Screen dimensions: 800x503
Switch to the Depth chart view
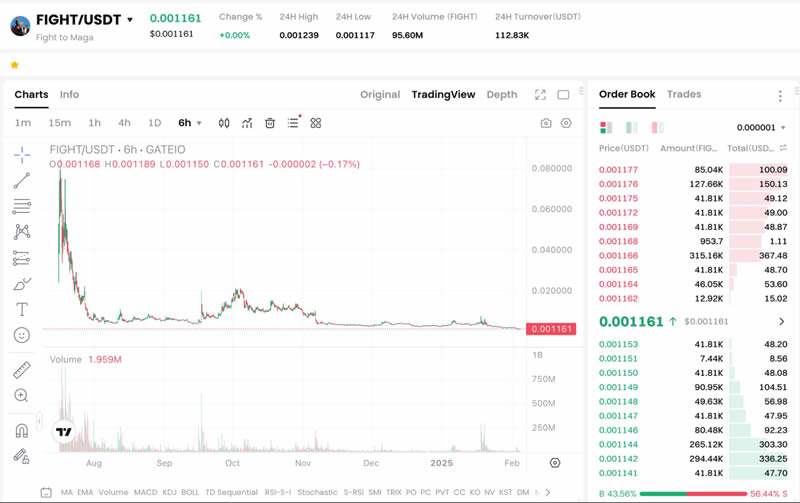[x=502, y=95]
